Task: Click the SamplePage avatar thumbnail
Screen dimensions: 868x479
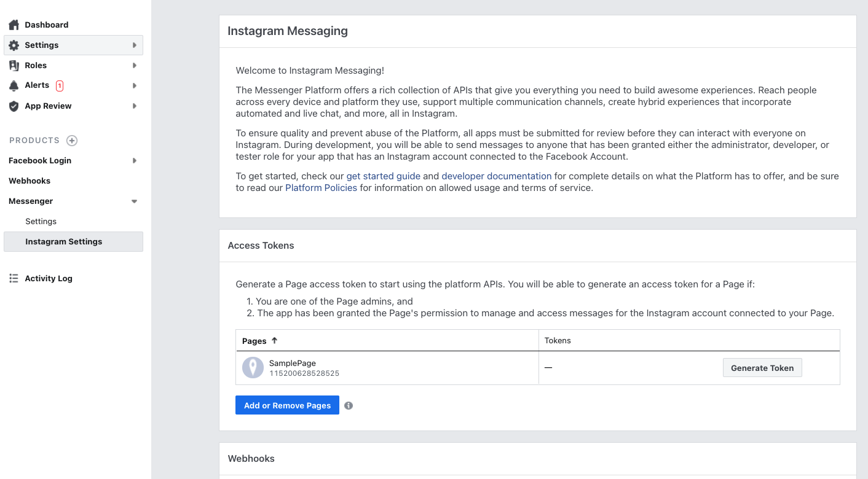Action: pos(253,368)
